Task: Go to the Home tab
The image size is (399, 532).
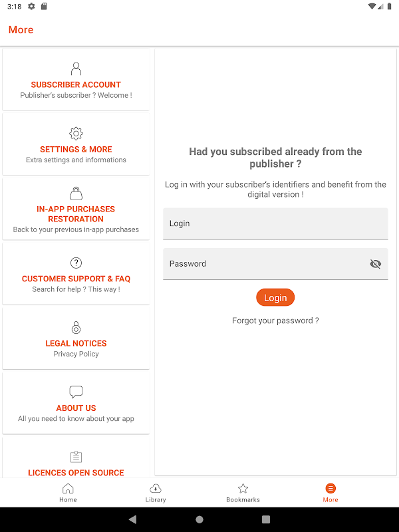Action: tap(68, 493)
